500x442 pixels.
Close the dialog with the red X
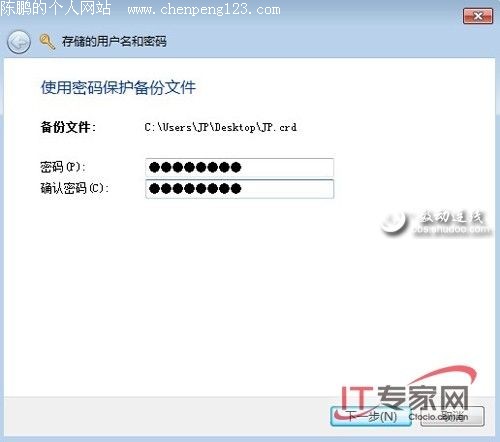coord(478,16)
